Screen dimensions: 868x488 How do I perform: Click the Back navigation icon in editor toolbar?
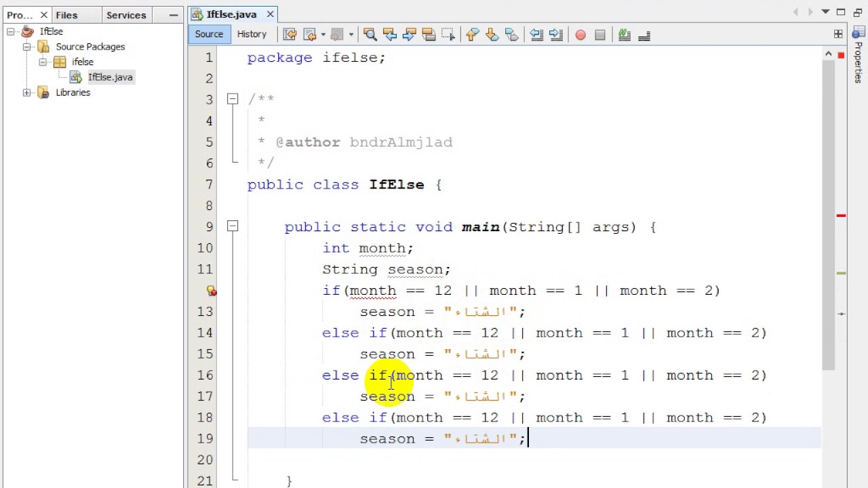(x=310, y=35)
